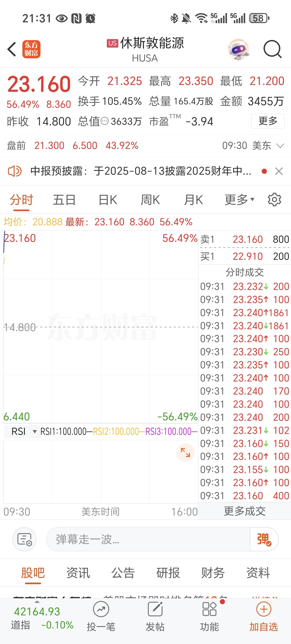The image size is (291, 644).
Task: Tap the 分时成交 header
Action: point(244,272)
